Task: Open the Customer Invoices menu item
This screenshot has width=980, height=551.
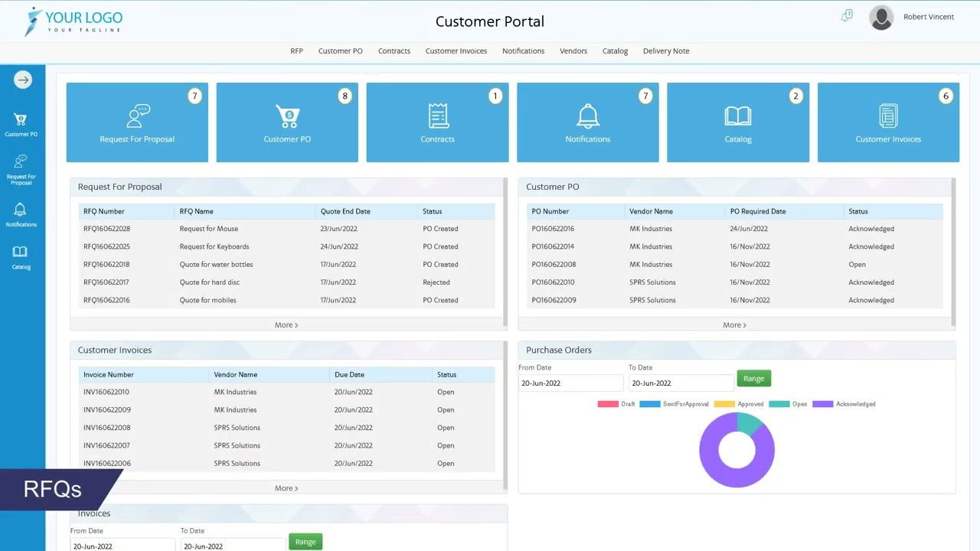Action: pyautogui.click(x=456, y=51)
